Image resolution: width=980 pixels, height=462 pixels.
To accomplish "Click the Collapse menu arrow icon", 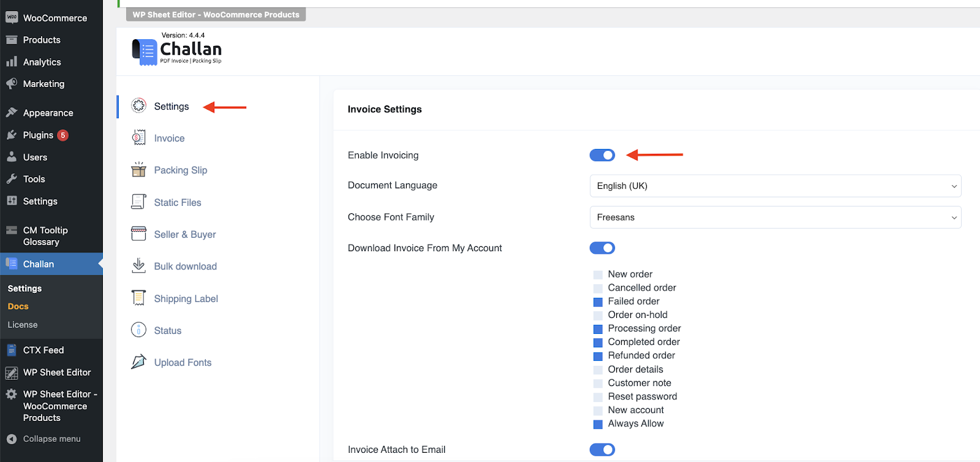I will (12, 439).
